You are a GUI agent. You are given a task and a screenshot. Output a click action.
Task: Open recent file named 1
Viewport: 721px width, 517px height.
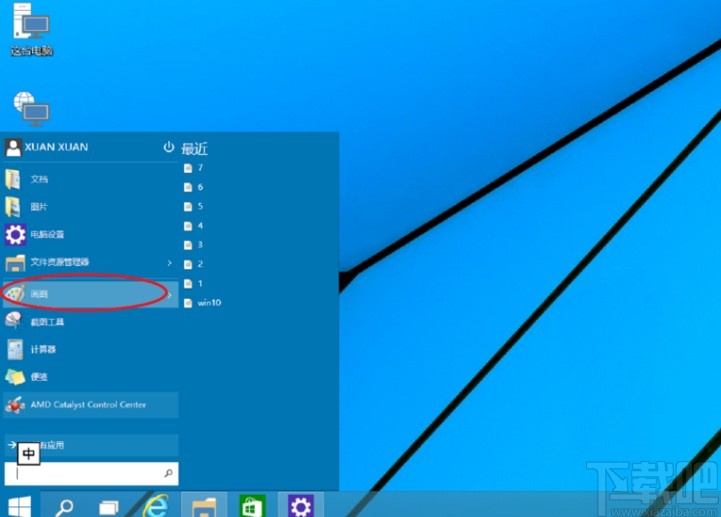coord(194,283)
